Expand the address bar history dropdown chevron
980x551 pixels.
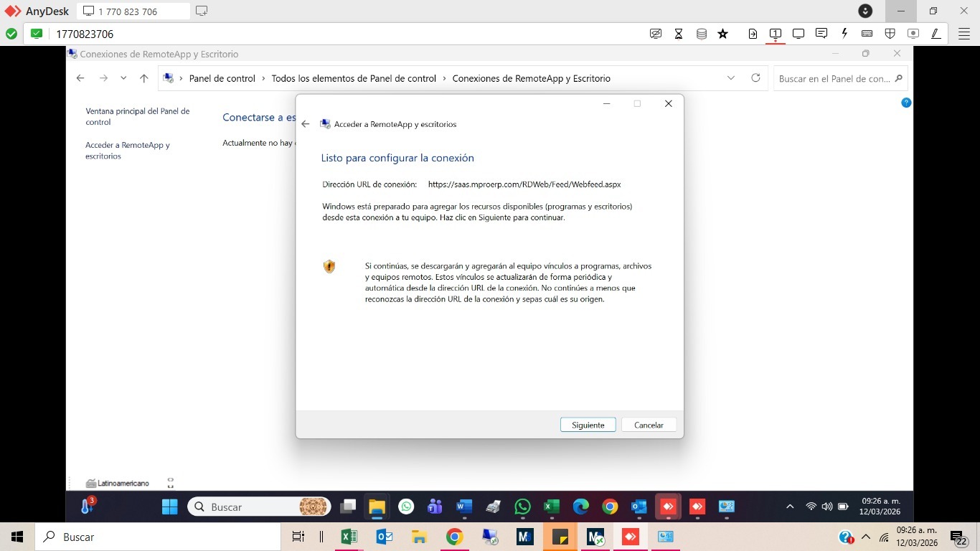[x=731, y=78]
